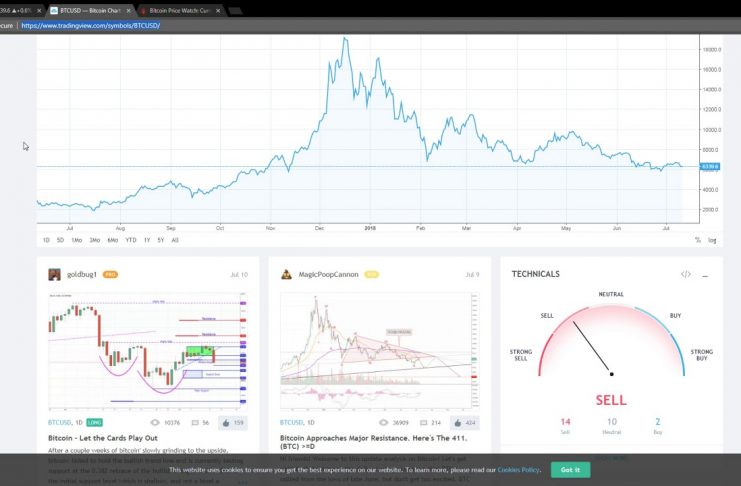
Task: Click the 10 Neutral count
Action: coord(612,421)
